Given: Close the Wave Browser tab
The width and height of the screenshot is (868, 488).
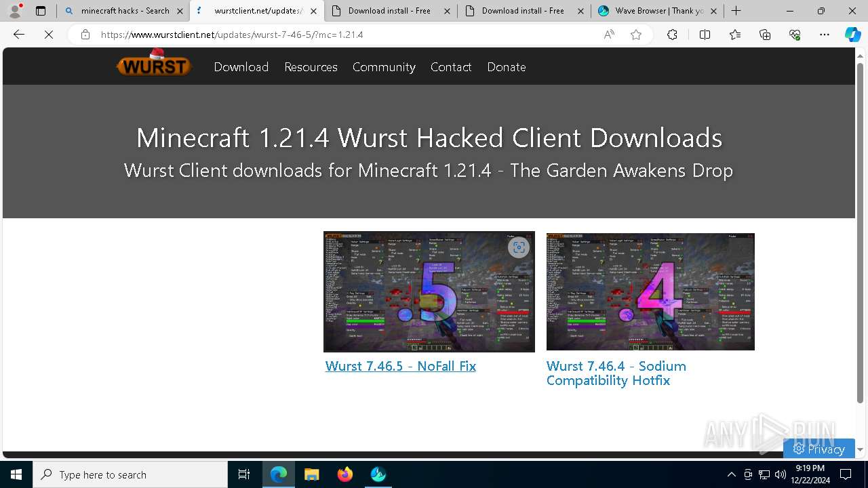Looking at the screenshot, I should (x=713, y=11).
